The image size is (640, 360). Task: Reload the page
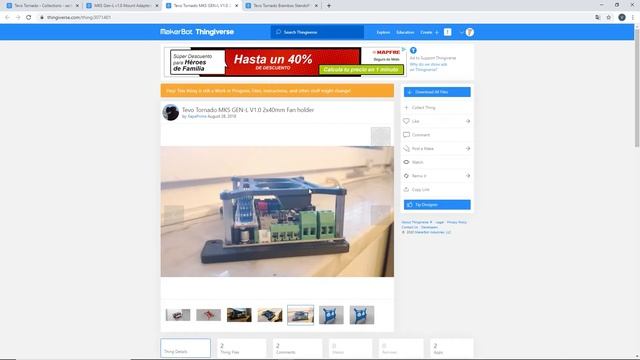click(x=29, y=18)
